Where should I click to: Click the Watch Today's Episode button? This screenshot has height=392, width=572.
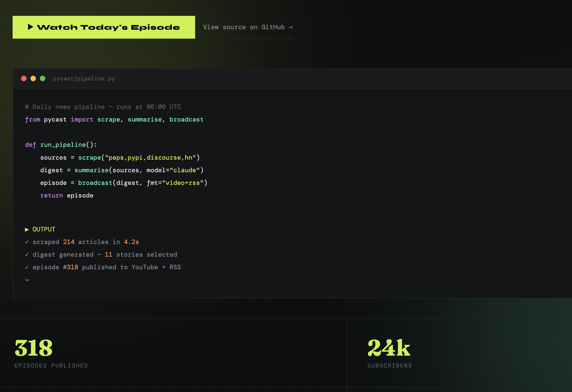pos(104,27)
